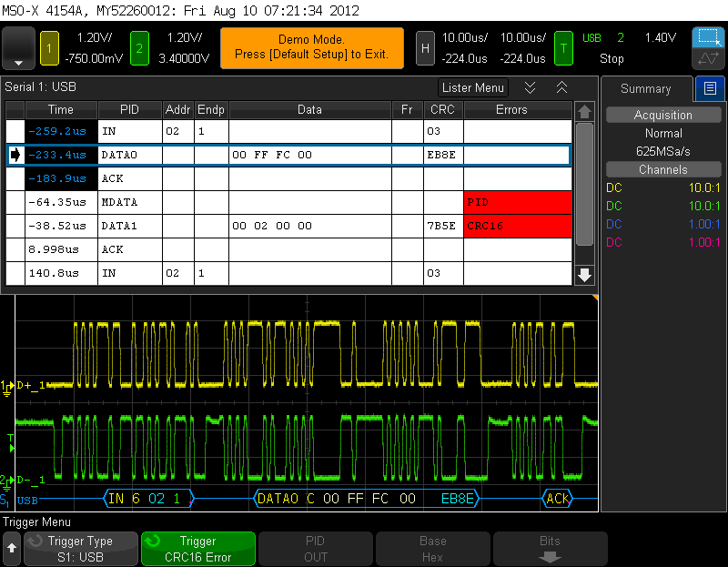
Task: Open the Bits dropdown softkey
Action: 550,548
